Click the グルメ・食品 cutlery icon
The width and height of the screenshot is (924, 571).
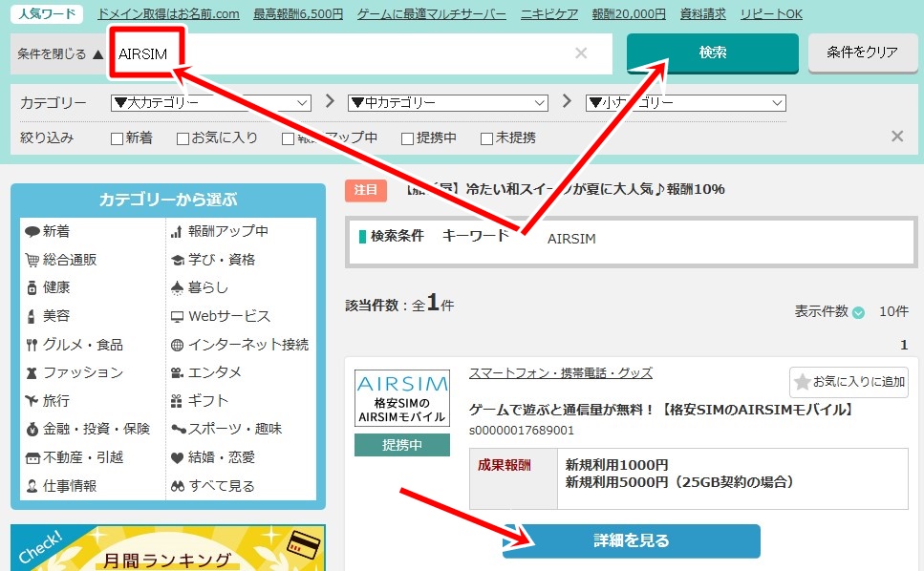coord(32,345)
